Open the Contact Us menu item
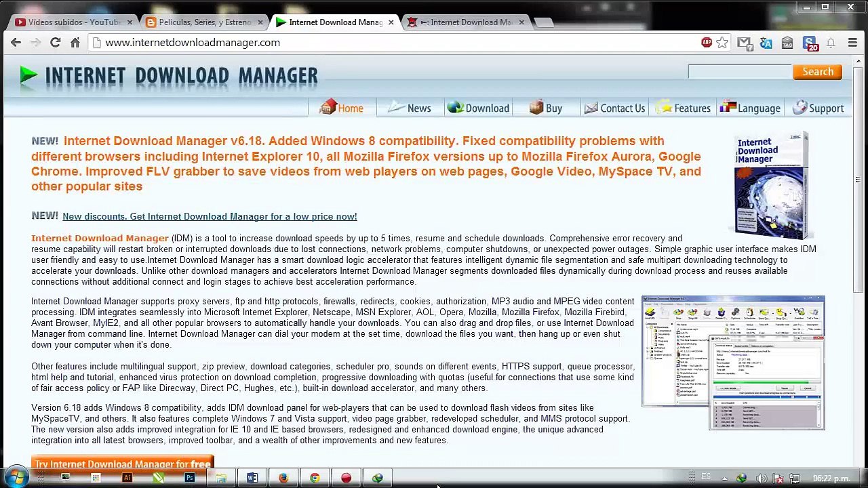 (x=614, y=108)
